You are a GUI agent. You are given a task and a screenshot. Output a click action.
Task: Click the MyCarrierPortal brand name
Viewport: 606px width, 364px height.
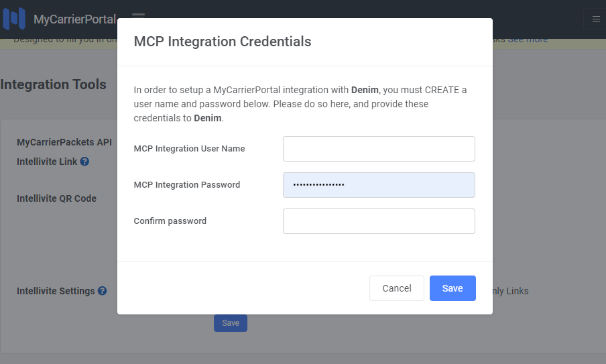74,19
